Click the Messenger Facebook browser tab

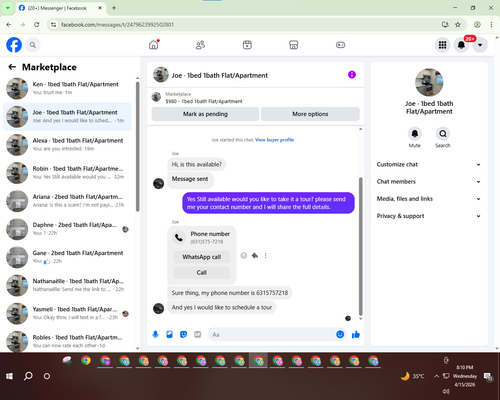pos(60,8)
